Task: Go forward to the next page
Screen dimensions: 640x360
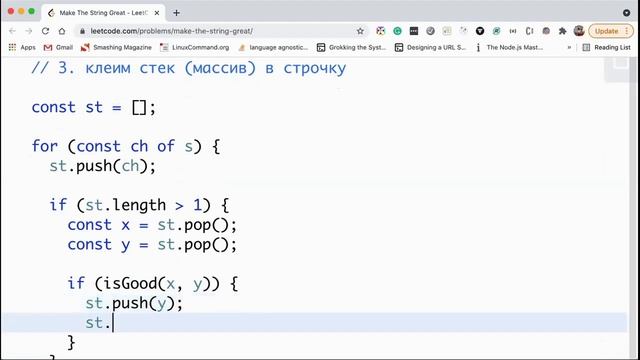Action: coord(29,31)
